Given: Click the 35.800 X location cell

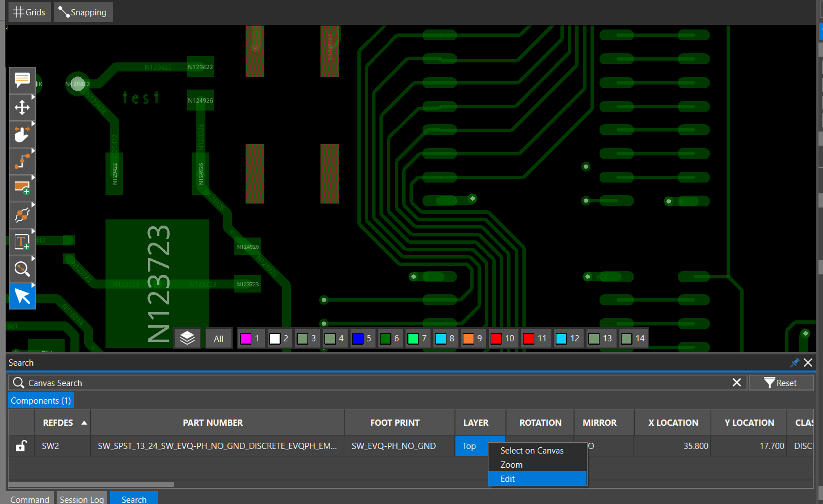Looking at the screenshot, I should 673,446.
